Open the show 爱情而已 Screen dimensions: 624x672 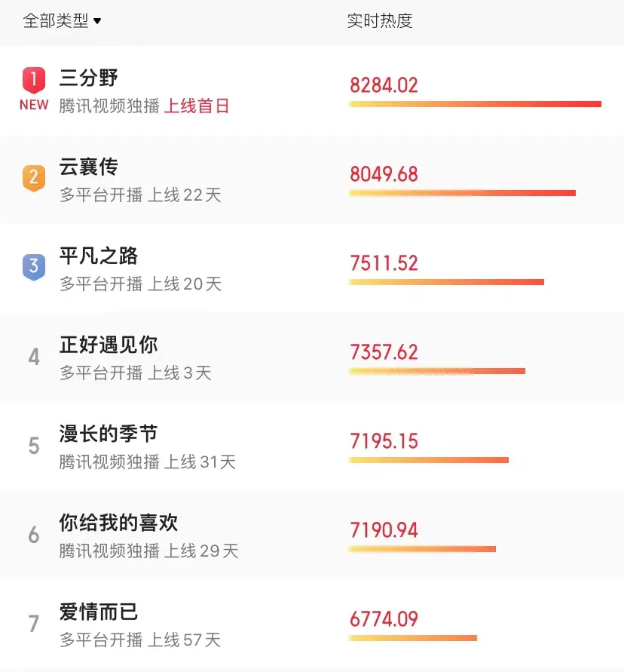pos(99,612)
